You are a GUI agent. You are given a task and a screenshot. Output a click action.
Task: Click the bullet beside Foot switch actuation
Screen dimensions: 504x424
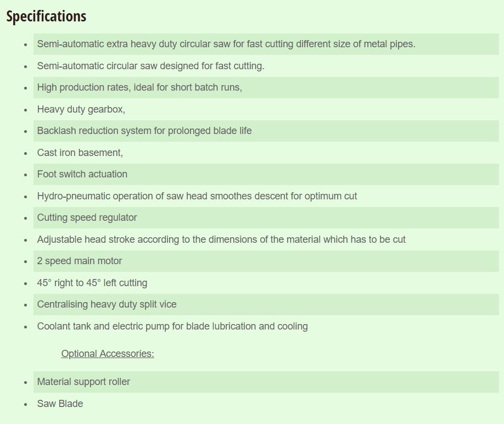pos(26,175)
